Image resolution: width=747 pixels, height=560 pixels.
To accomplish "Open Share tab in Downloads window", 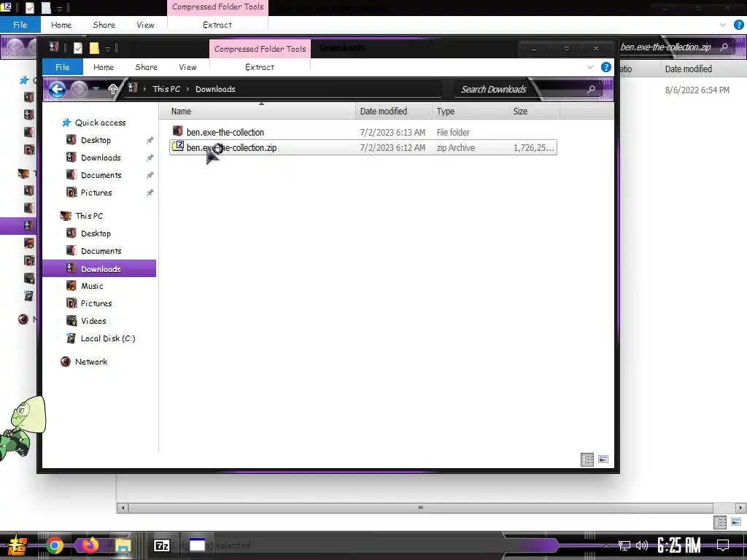I will coord(146,67).
